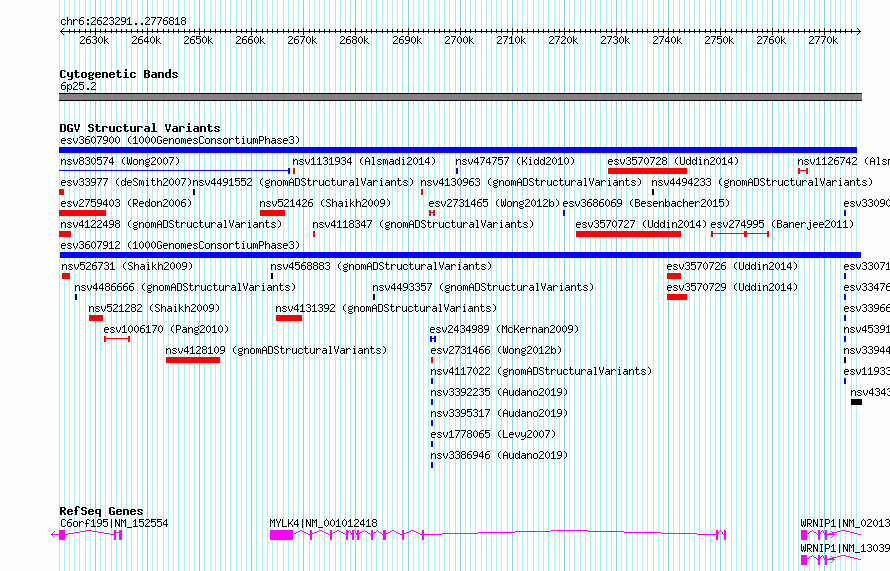Select esv1778065 (Levy2007) label
The width and height of the screenshot is (890, 571).
click(493, 434)
